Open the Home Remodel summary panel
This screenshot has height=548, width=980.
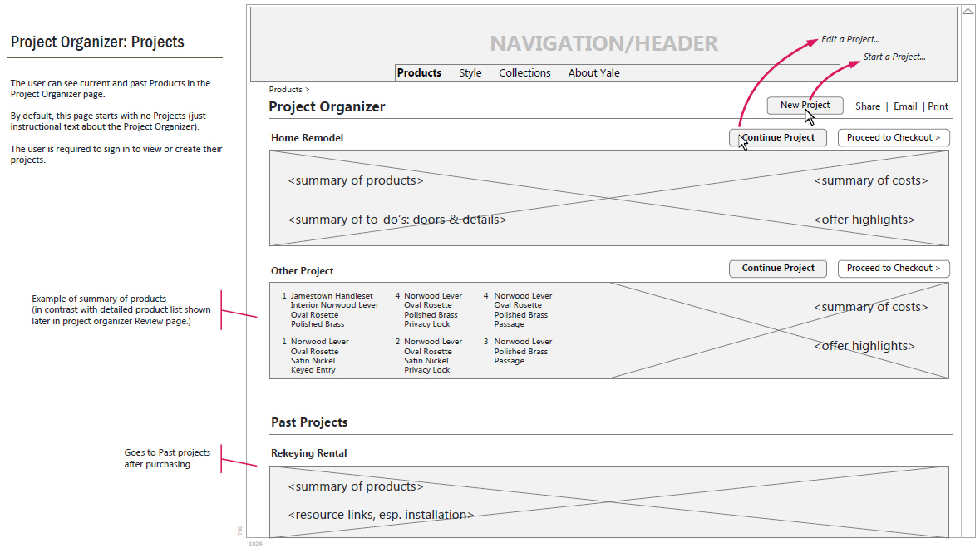608,198
